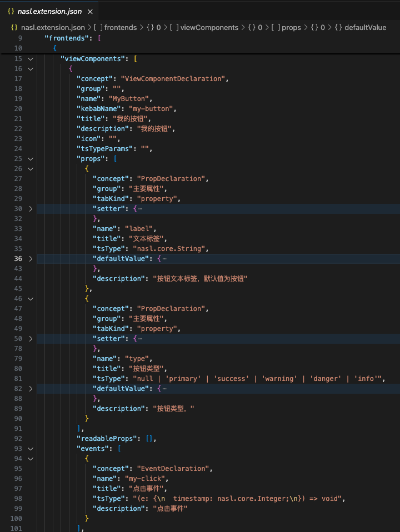
Task: Select the nasl.extension.json editor tab
Action: [x=49, y=12]
